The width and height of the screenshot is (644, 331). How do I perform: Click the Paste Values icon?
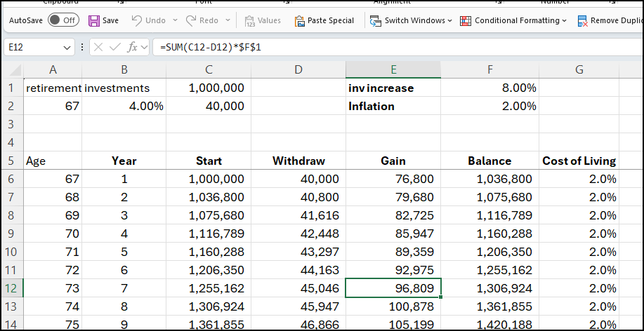coord(249,20)
